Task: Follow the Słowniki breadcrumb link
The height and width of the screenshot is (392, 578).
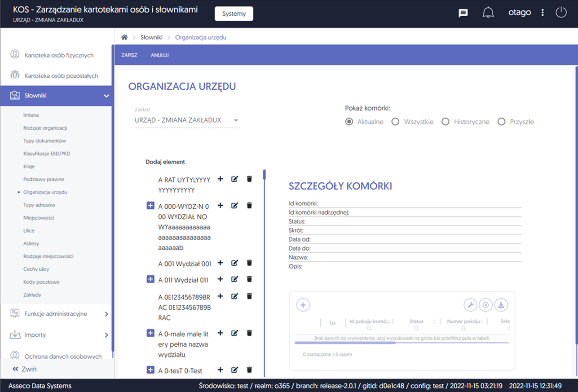Action: point(151,37)
